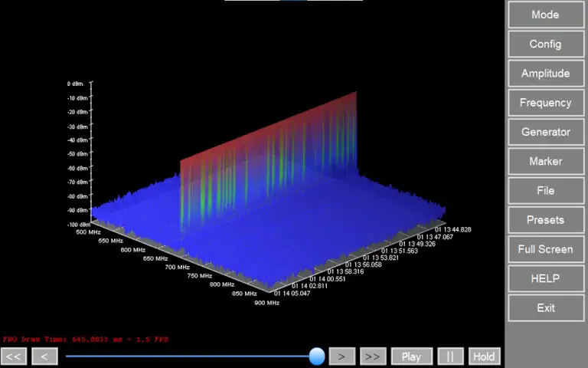
Task: Open the HELP section
Action: tap(545, 278)
